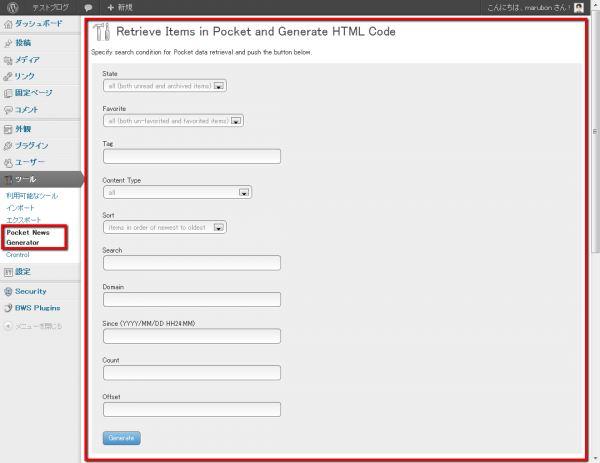Open the テストブログ site name menu
The height and width of the screenshot is (463, 600).
[x=50, y=7]
